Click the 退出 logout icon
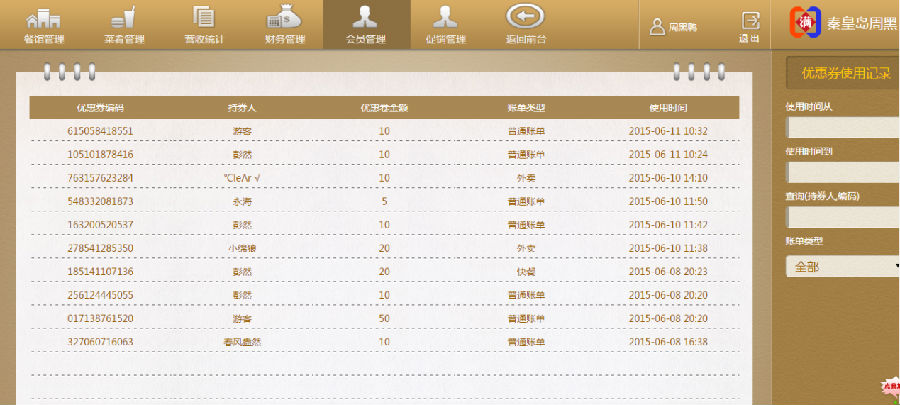 coord(748,25)
